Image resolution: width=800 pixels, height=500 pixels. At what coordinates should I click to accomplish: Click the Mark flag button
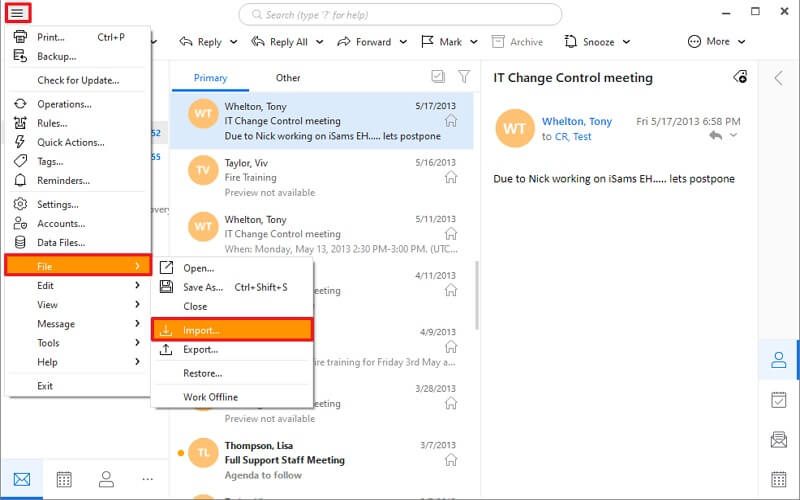point(441,42)
